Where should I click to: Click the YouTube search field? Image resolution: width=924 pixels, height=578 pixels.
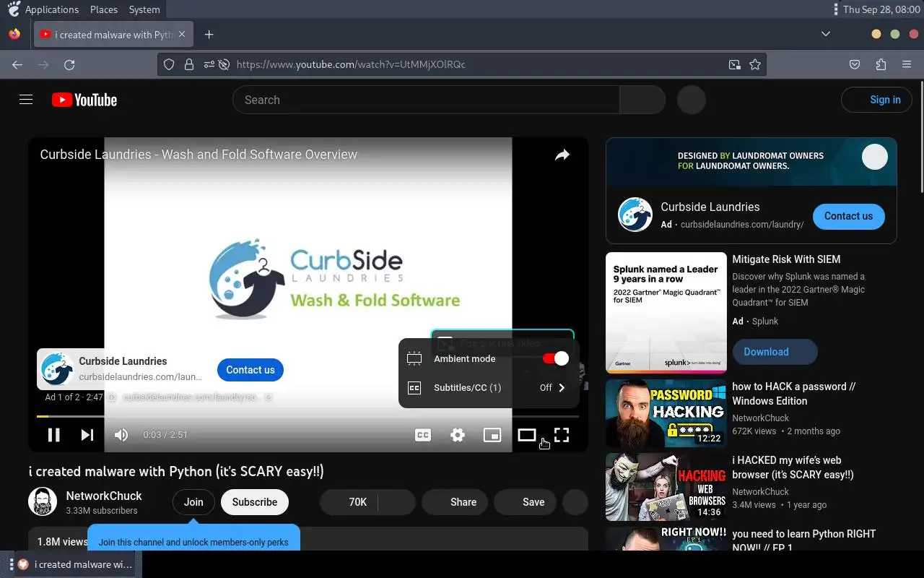coord(426,100)
